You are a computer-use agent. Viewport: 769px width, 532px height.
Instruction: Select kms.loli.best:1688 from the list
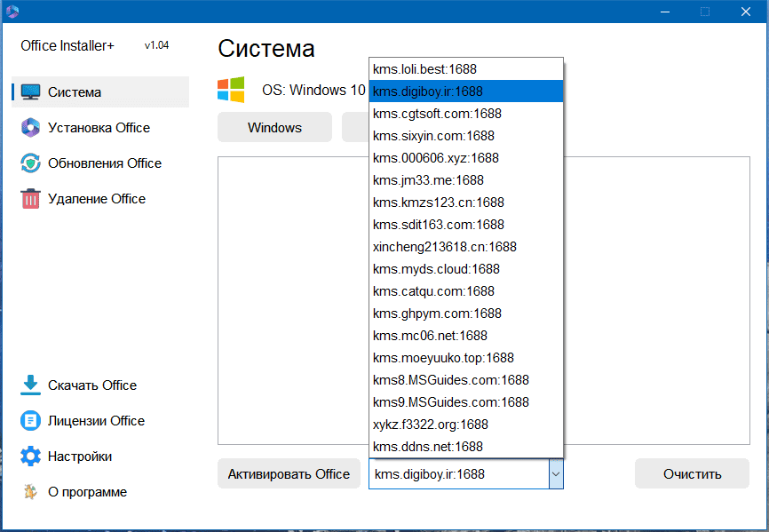466,69
